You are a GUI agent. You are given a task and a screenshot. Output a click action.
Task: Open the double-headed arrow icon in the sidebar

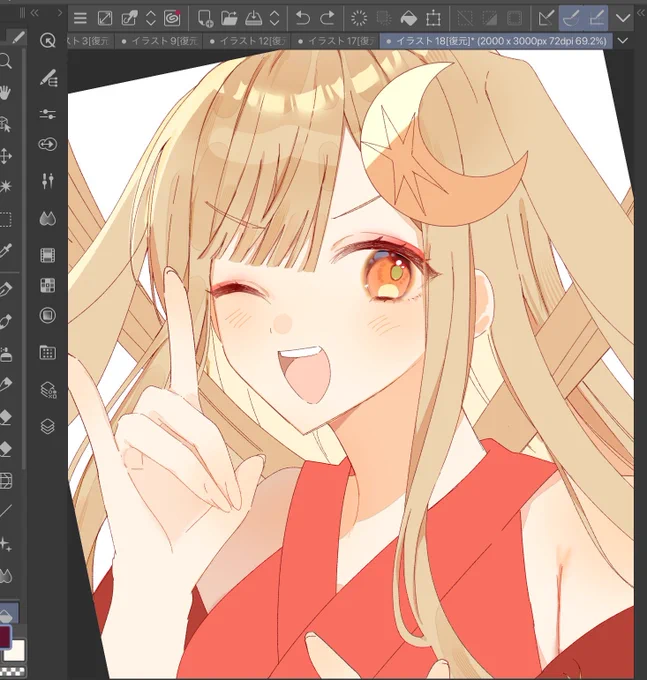click(47, 144)
